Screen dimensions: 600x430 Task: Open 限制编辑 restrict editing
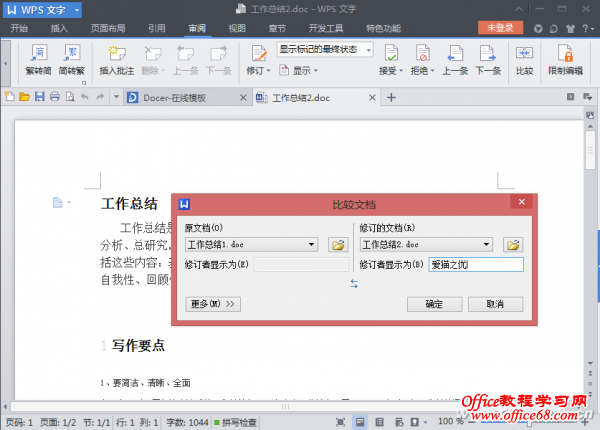pos(566,60)
